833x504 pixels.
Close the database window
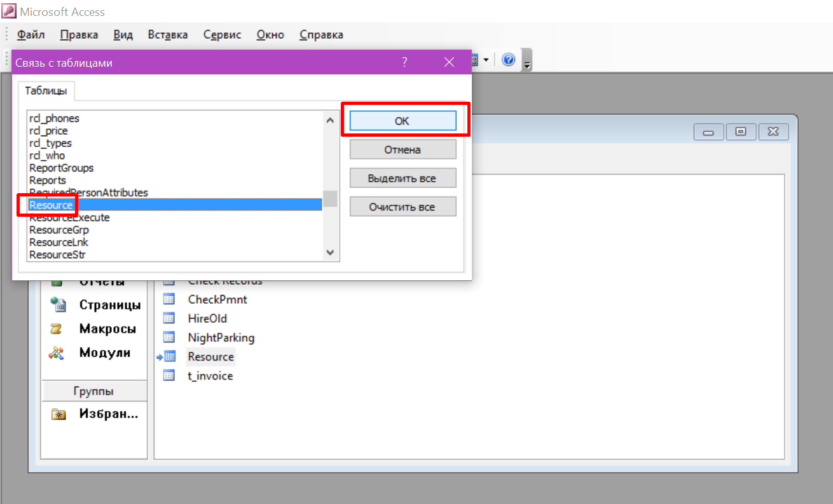click(x=773, y=132)
